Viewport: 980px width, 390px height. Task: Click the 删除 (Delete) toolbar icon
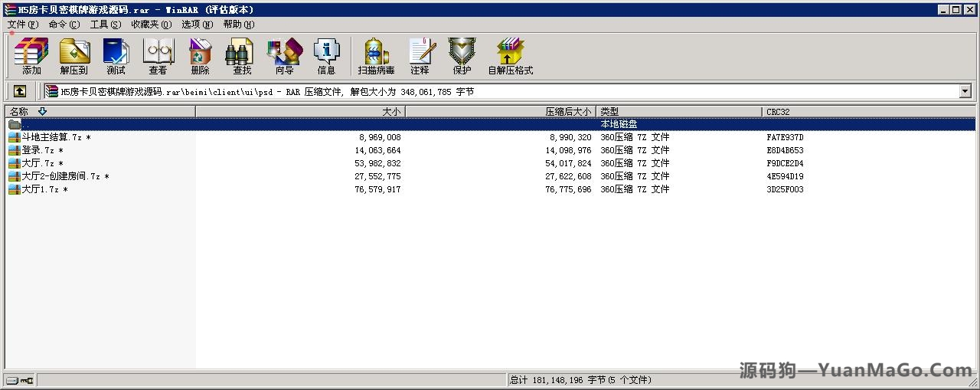coord(200,56)
